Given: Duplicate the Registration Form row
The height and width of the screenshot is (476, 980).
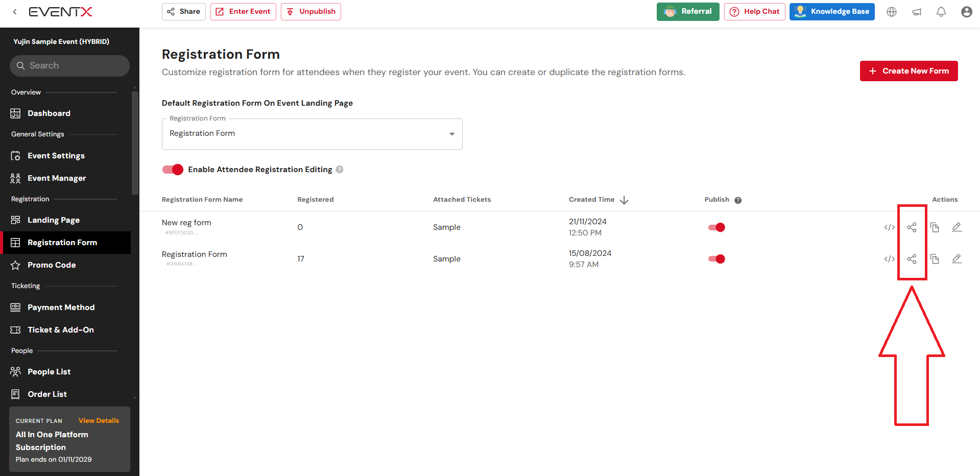Looking at the screenshot, I should click(x=935, y=259).
